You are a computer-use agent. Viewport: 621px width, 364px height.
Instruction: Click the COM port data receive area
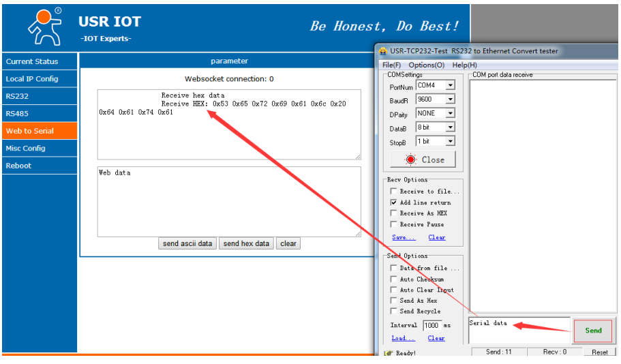coord(543,195)
